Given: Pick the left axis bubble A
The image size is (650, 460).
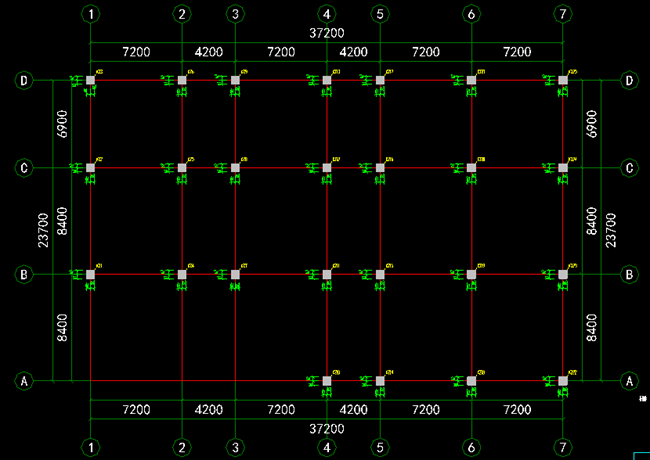Looking at the screenshot, I should coord(23,380).
